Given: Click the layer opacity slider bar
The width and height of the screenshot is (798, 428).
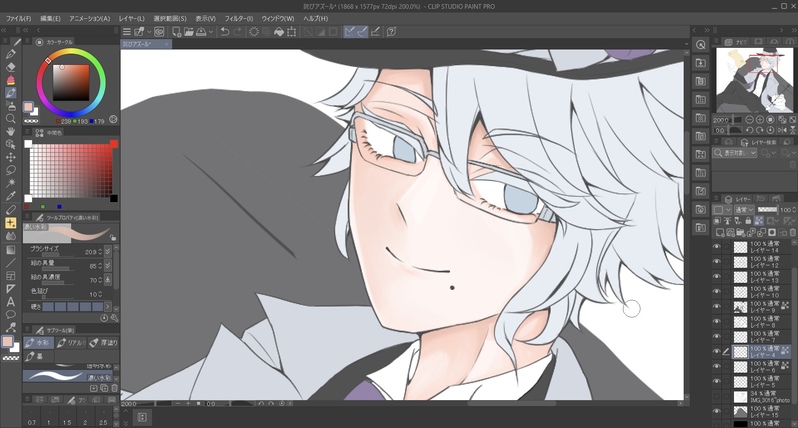Looking at the screenshot, I should click(767, 210).
